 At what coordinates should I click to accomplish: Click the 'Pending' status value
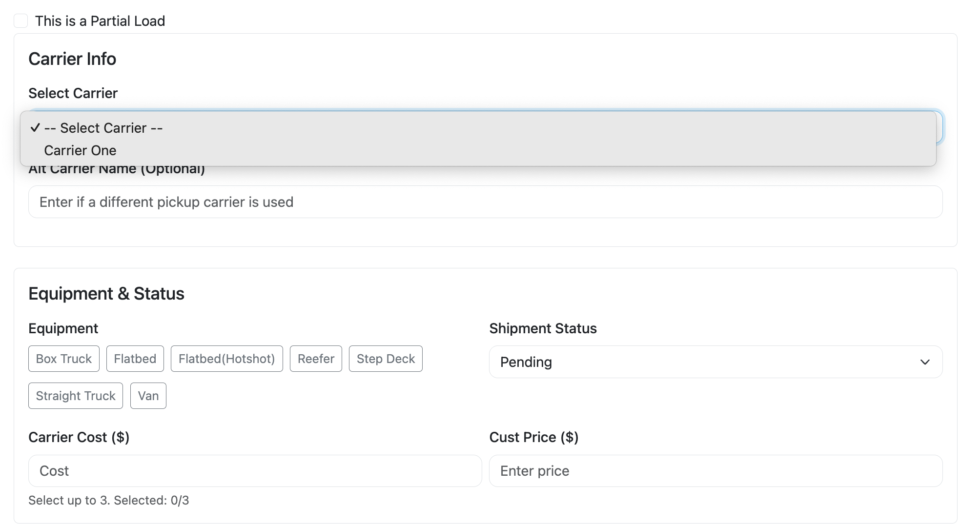tap(525, 362)
